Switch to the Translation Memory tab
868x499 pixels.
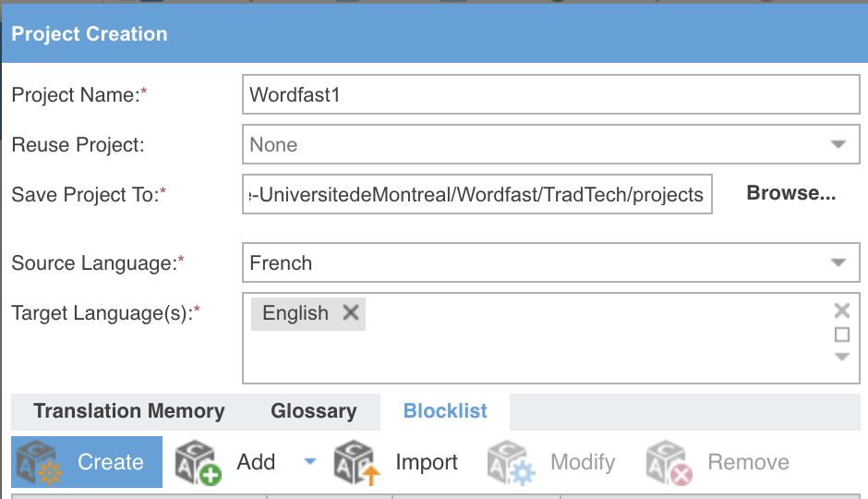coord(129,411)
